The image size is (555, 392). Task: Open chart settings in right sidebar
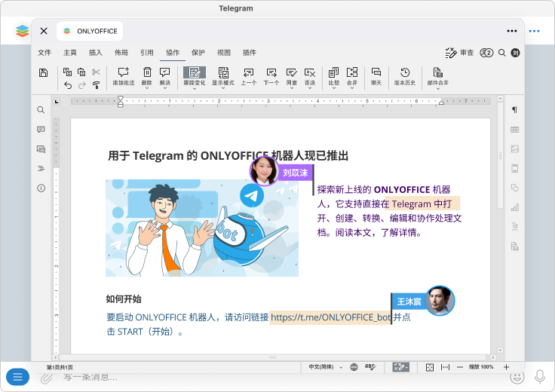pos(514,207)
